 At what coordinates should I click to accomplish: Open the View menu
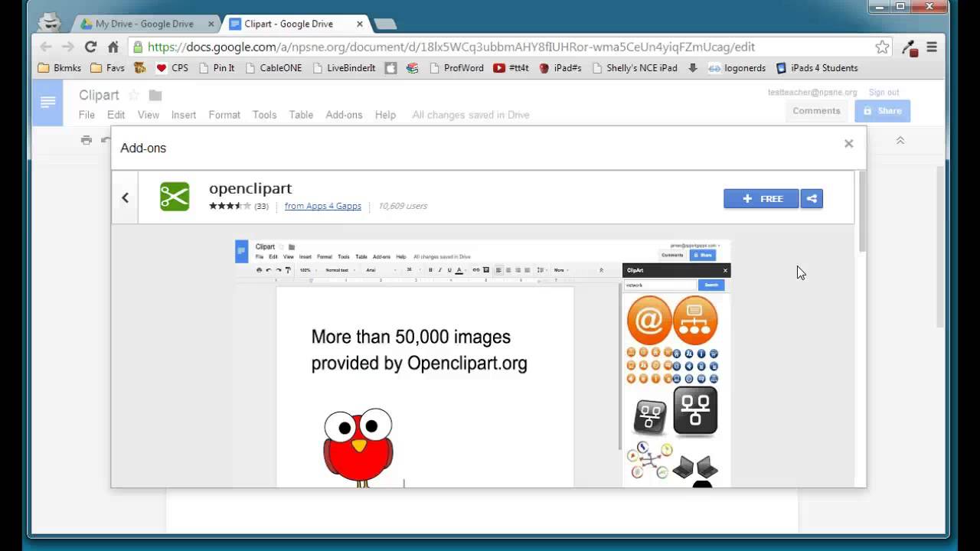pos(149,115)
